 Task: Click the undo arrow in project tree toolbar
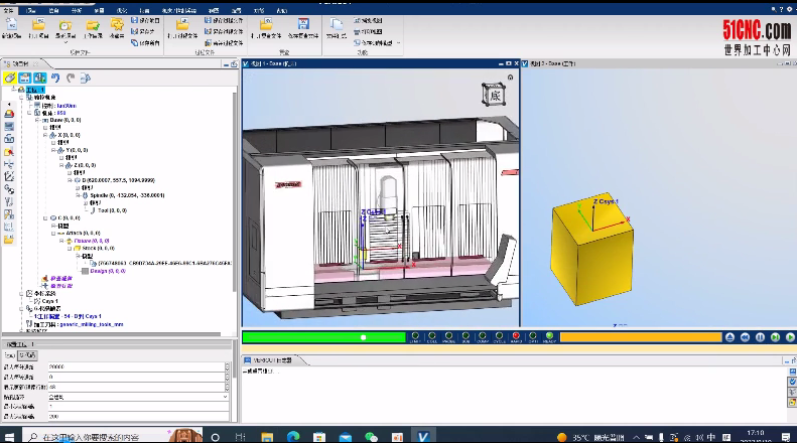[56, 77]
